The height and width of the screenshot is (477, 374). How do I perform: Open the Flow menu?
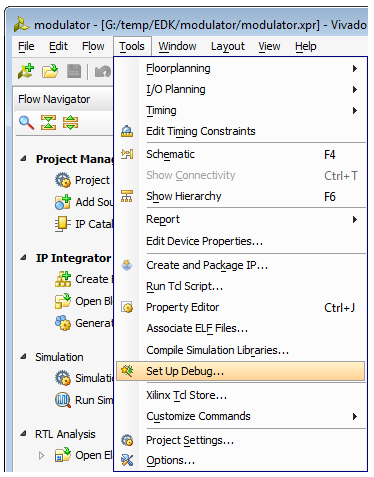93,46
